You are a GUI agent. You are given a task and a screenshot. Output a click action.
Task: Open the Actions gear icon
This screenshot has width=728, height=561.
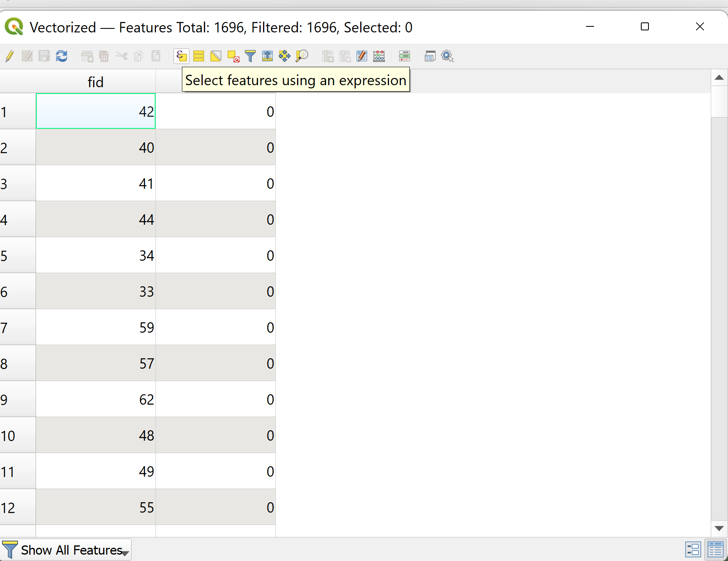click(x=447, y=56)
